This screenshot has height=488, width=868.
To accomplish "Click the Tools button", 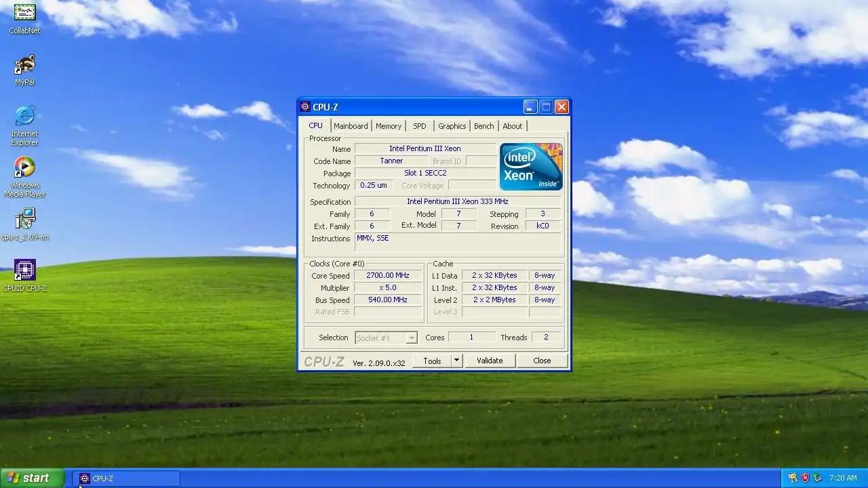I will click(x=432, y=361).
